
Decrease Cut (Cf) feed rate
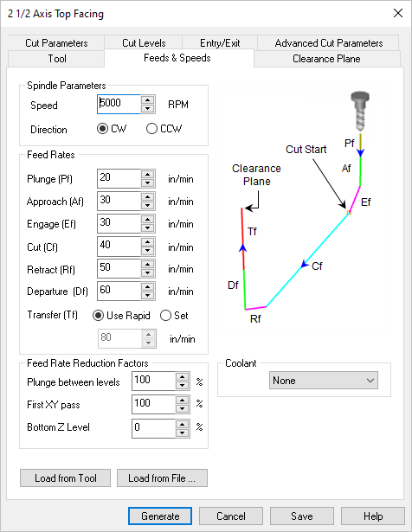148,251
